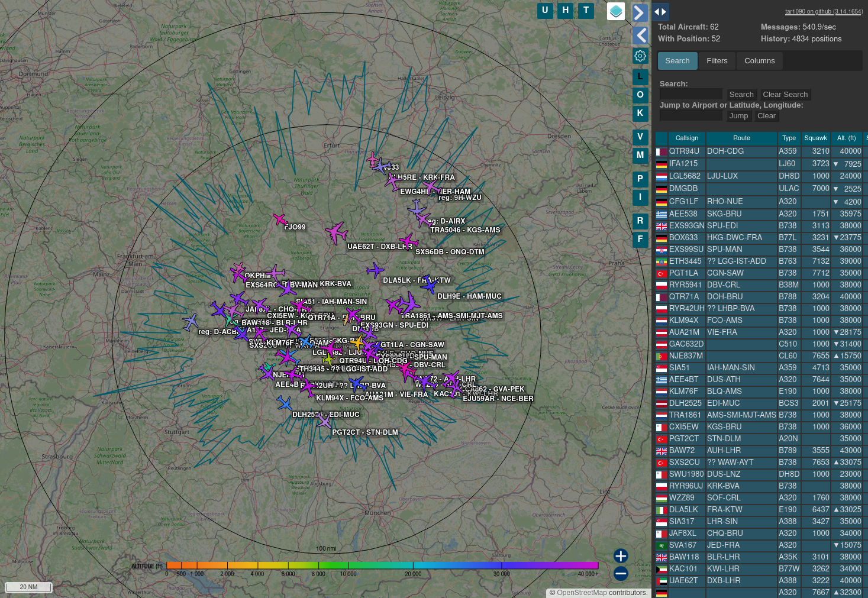The height and width of the screenshot is (598, 868).
Task: Click the H map toggle button
Action: click(566, 11)
